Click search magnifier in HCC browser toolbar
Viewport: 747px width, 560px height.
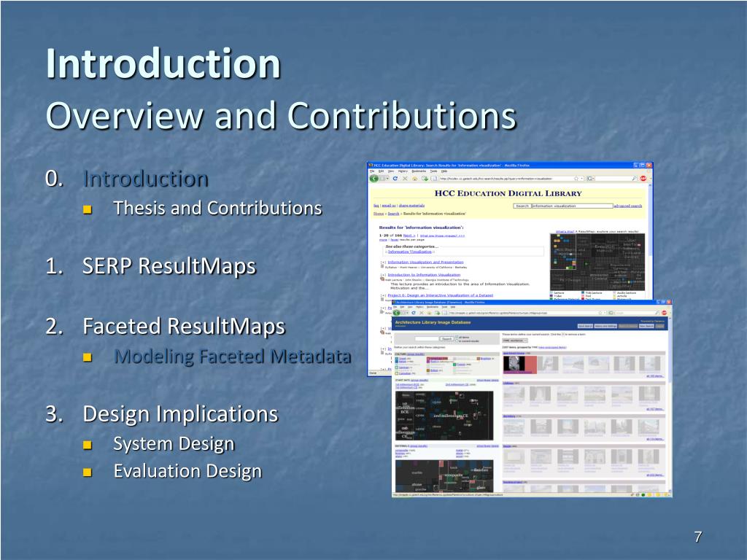pyautogui.click(x=635, y=179)
